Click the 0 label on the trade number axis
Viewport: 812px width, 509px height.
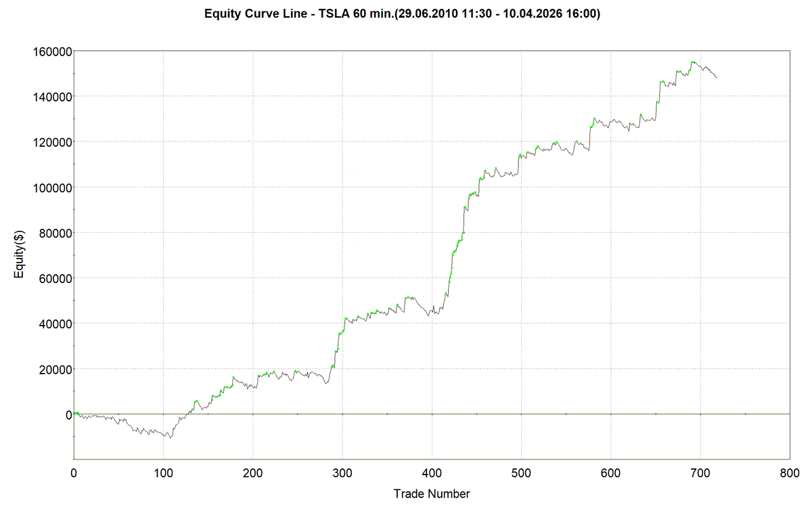pos(74,472)
